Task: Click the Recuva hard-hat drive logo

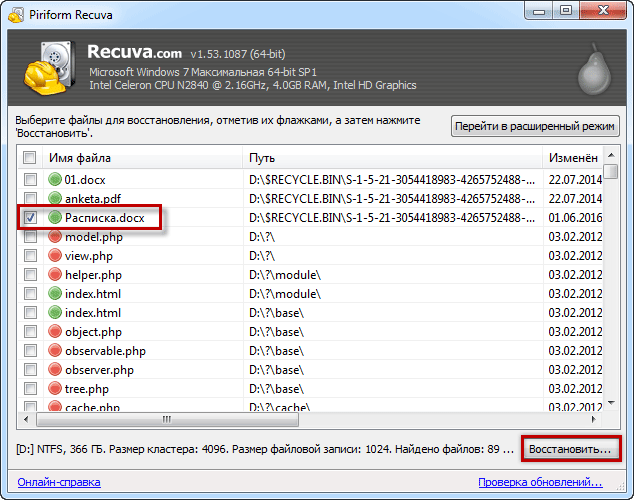Action: coord(48,66)
